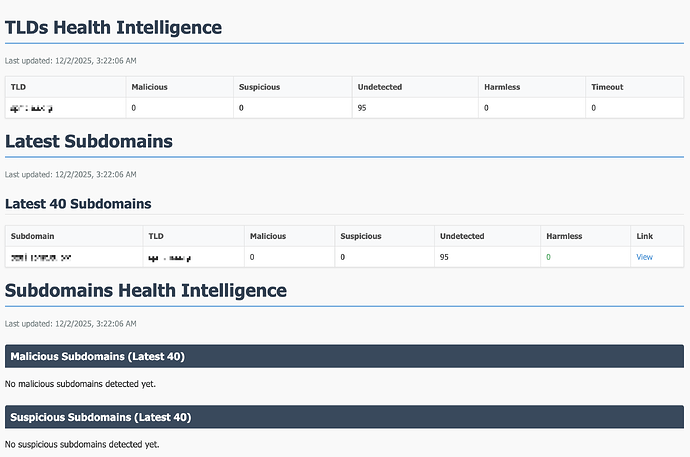Expand the Malicious Subdomains (Latest 40) header bar
The width and height of the screenshot is (690, 457).
coord(344,356)
